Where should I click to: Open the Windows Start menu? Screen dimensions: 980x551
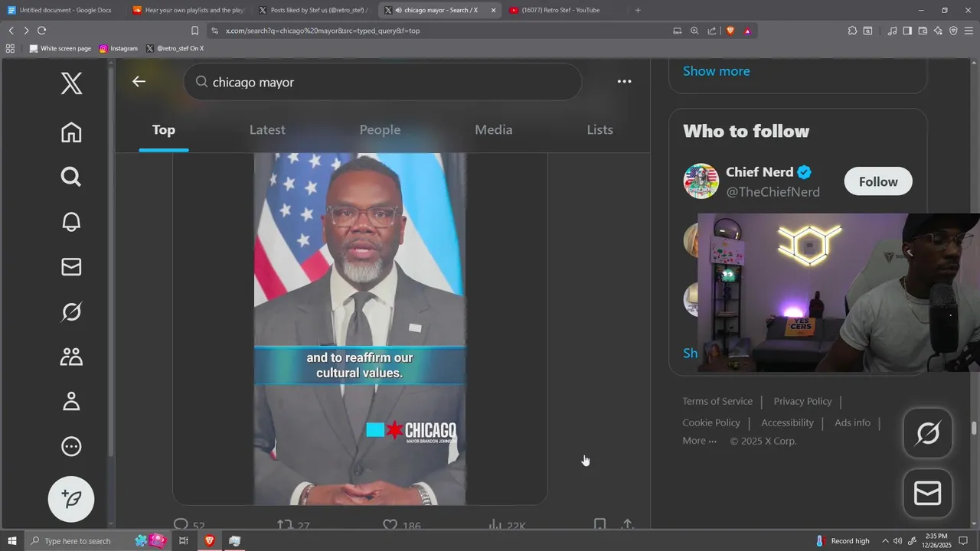12,541
